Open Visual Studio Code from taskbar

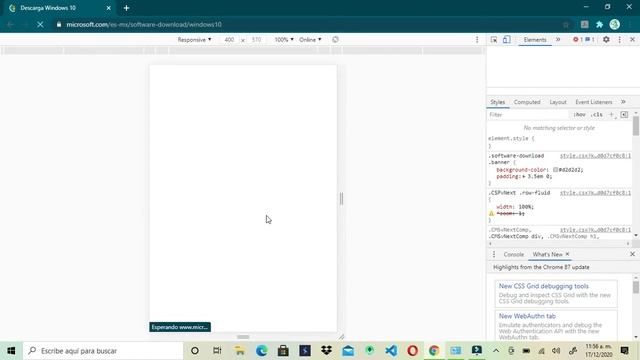click(391, 351)
